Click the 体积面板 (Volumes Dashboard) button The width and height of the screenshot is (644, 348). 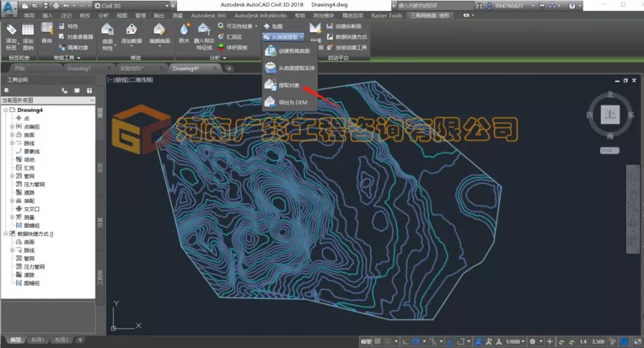tap(233, 48)
